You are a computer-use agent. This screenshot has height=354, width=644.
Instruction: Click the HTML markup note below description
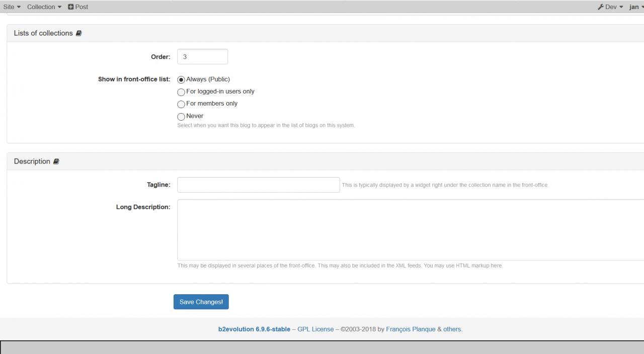coord(340,265)
